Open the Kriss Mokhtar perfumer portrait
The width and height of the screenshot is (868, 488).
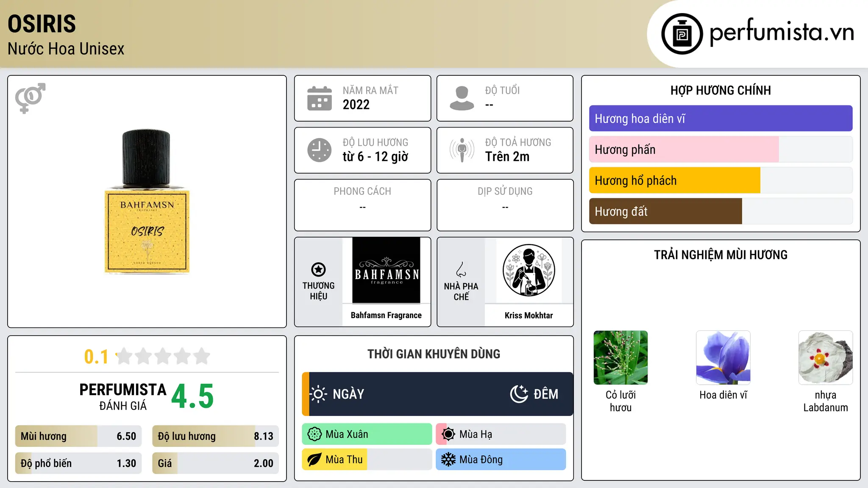pyautogui.click(x=529, y=270)
